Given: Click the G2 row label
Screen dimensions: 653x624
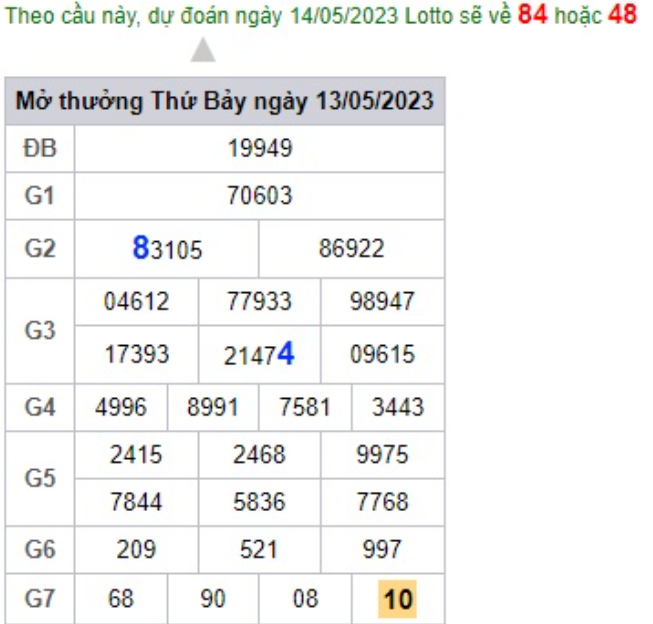Looking at the screenshot, I should coord(40,248).
